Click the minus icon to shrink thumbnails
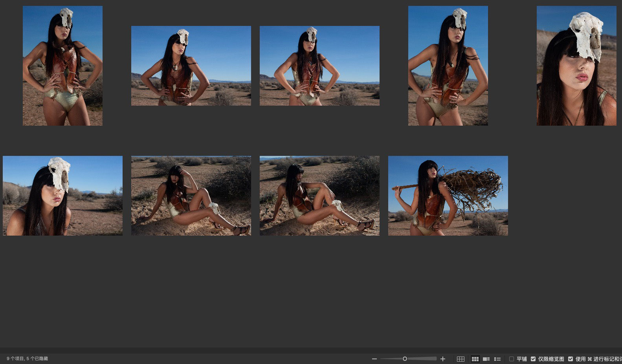The height and width of the screenshot is (364, 622). click(x=374, y=359)
